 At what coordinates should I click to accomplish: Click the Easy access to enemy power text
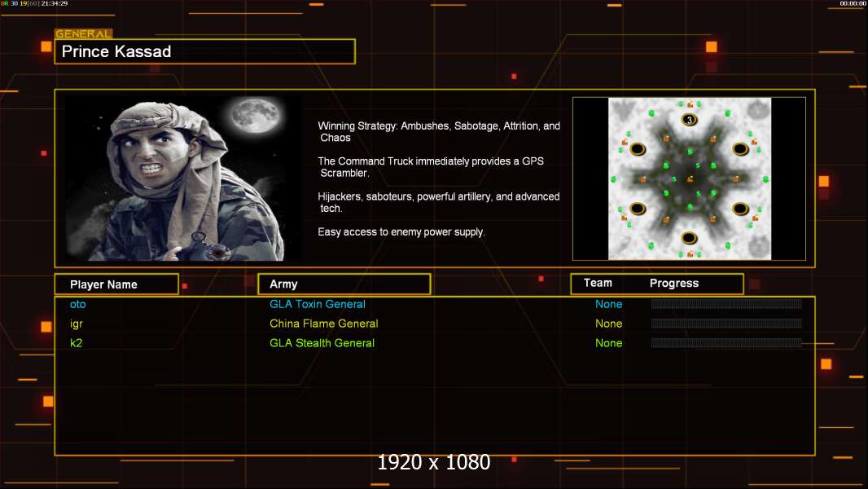pyautogui.click(x=401, y=232)
